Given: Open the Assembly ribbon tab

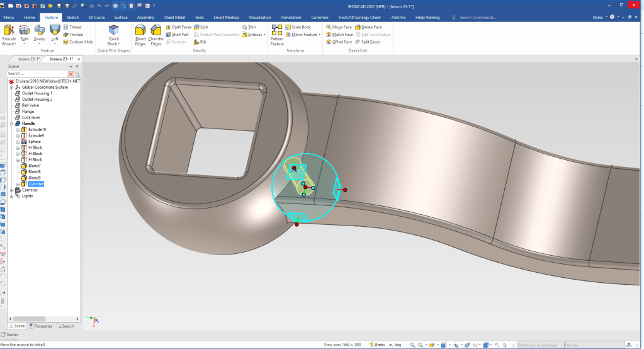Looking at the screenshot, I should click(145, 18).
